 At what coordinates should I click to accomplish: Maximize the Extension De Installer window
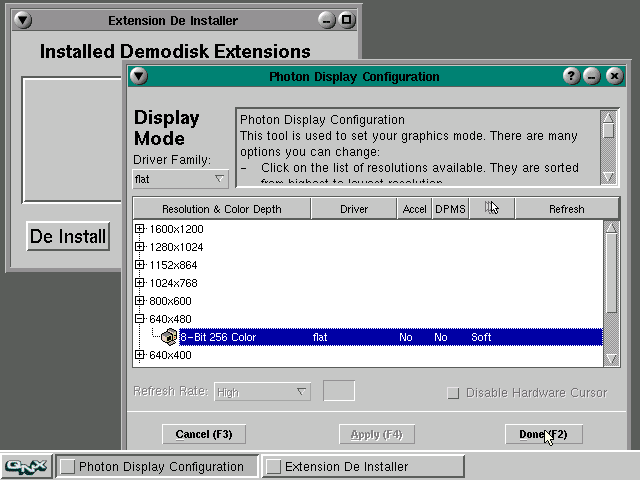point(345,20)
